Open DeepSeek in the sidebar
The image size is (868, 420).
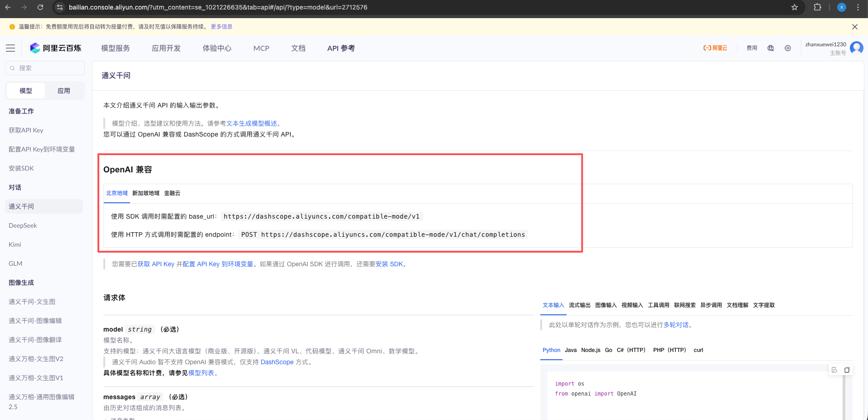23,225
